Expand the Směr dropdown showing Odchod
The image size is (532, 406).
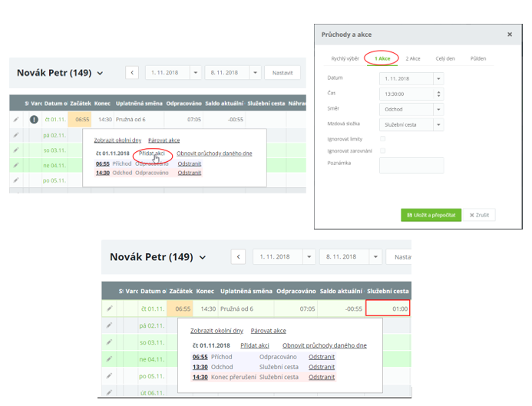tap(438, 109)
